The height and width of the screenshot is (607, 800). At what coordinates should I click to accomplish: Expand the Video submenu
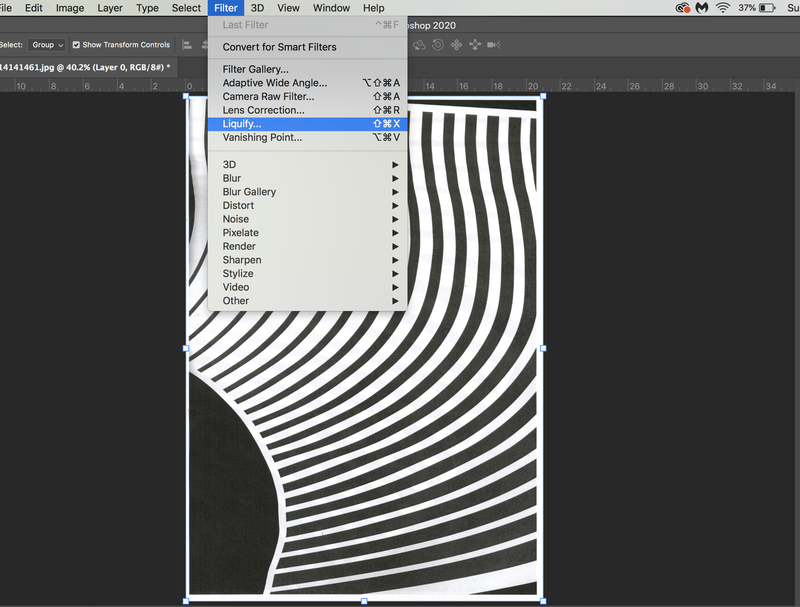click(x=307, y=287)
